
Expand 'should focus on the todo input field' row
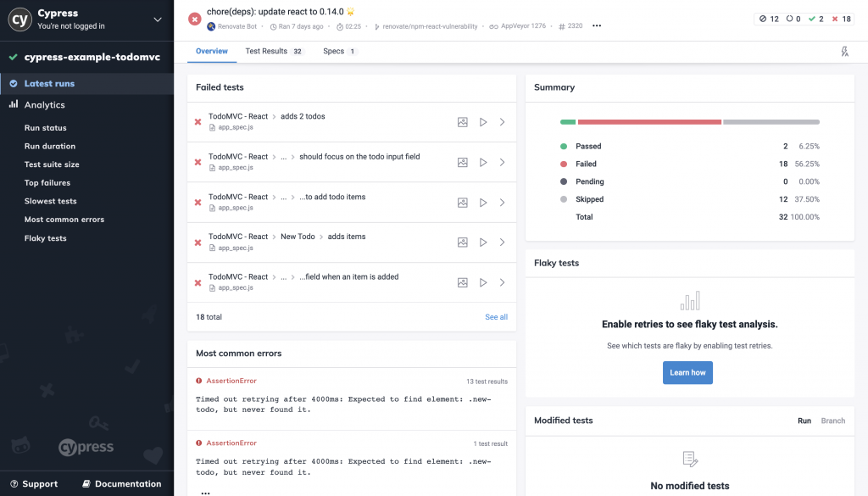click(502, 162)
